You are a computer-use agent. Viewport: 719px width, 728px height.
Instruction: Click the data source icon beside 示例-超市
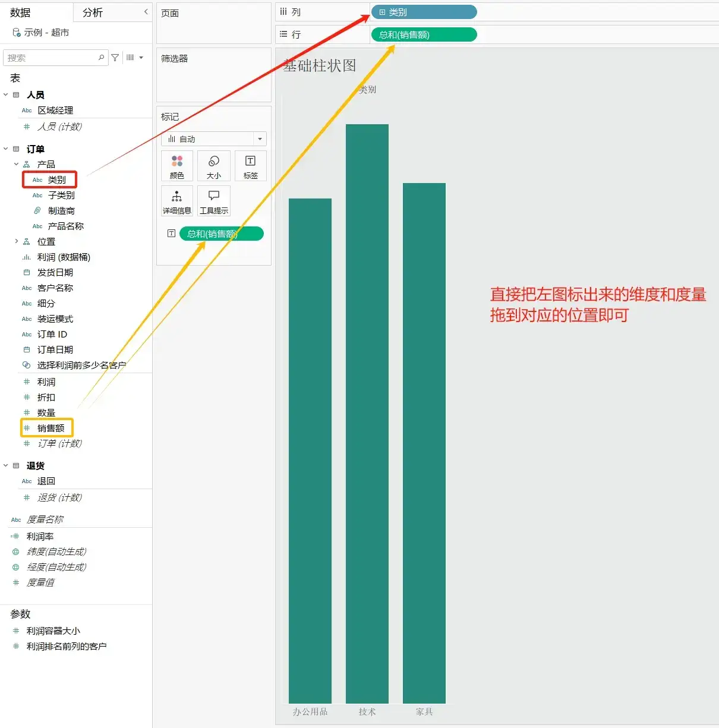17,33
